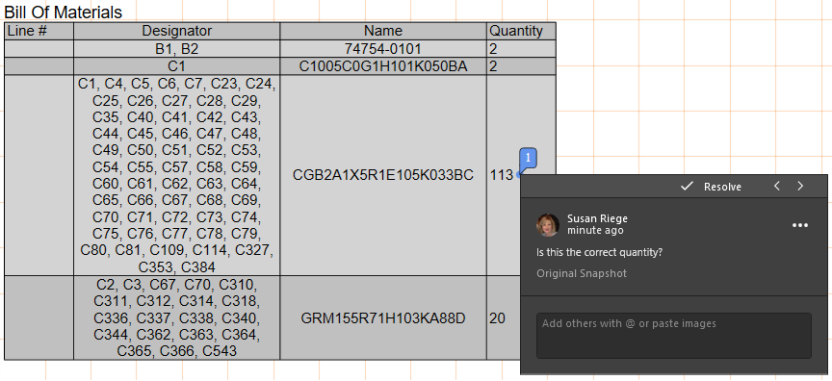Click Susan Riege's avatar picture
The image size is (832, 381).
pyautogui.click(x=548, y=225)
